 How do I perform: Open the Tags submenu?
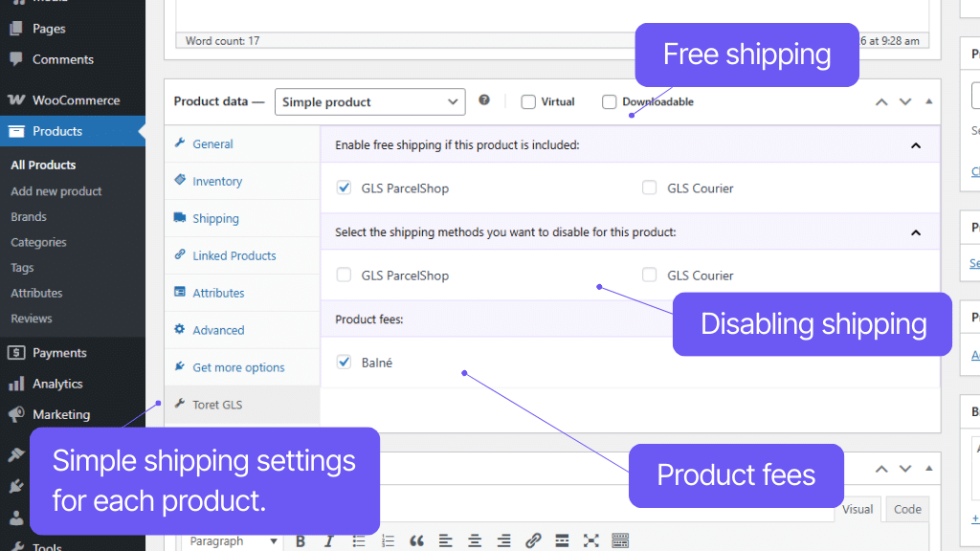tap(23, 268)
